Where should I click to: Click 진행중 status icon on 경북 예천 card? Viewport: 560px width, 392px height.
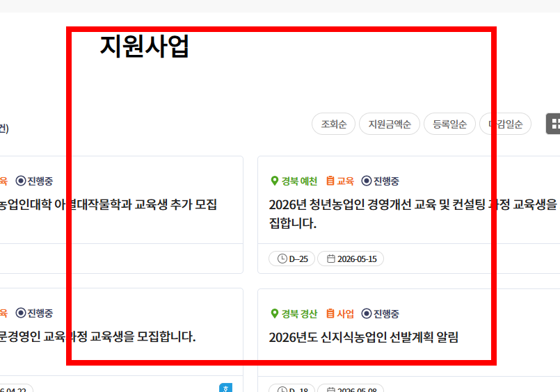click(x=367, y=181)
